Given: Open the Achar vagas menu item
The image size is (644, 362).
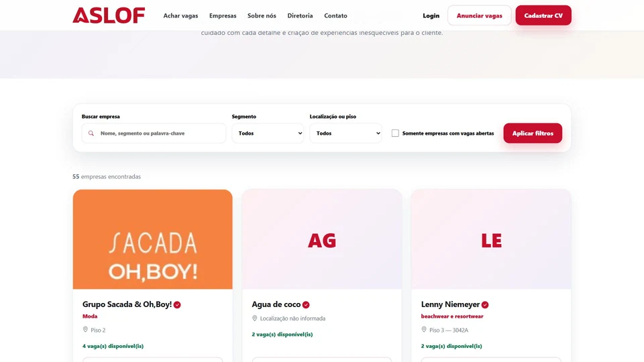Looking at the screenshot, I should 180,15.
